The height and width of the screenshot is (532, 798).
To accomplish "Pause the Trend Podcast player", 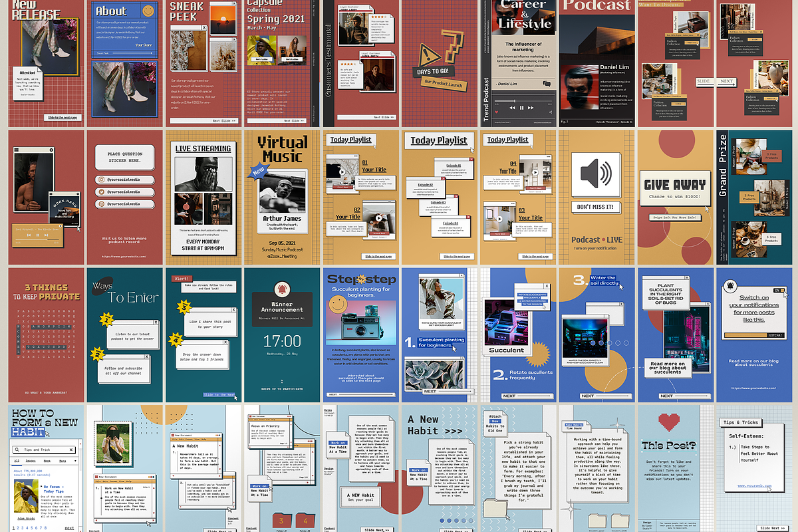I will (x=522, y=107).
